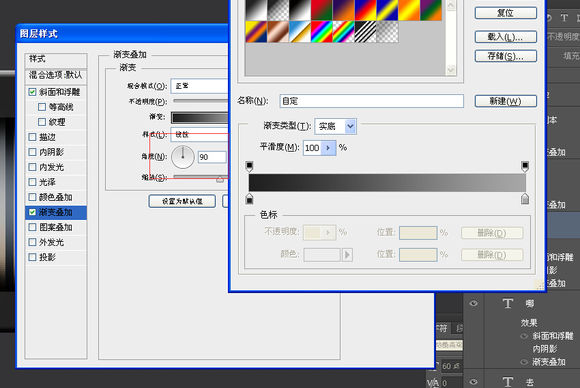Choose the full spectrum rainbow gradient preset
This screenshot has width=580, height=388.
(322, 32)
